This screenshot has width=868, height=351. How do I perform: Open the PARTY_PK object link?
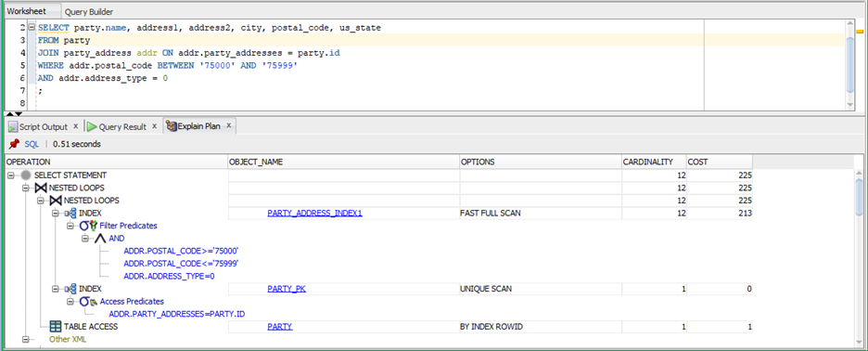(x=287, y=289)
